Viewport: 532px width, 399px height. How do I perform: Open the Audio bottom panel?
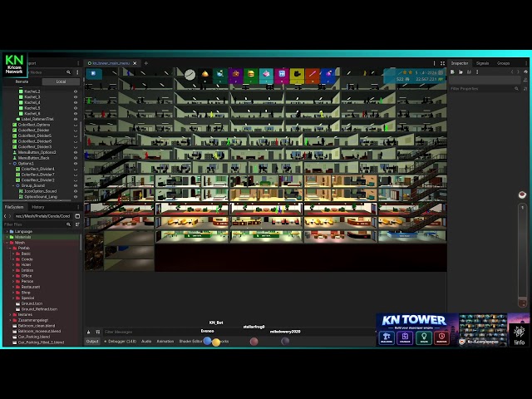click(x=146, y=342)
